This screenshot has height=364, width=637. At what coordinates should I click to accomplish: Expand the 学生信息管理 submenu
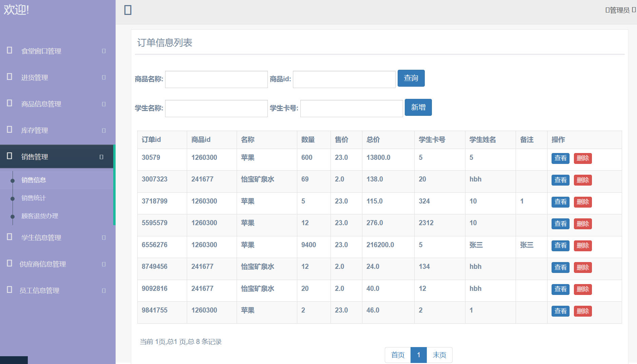(x=103, y=237)
